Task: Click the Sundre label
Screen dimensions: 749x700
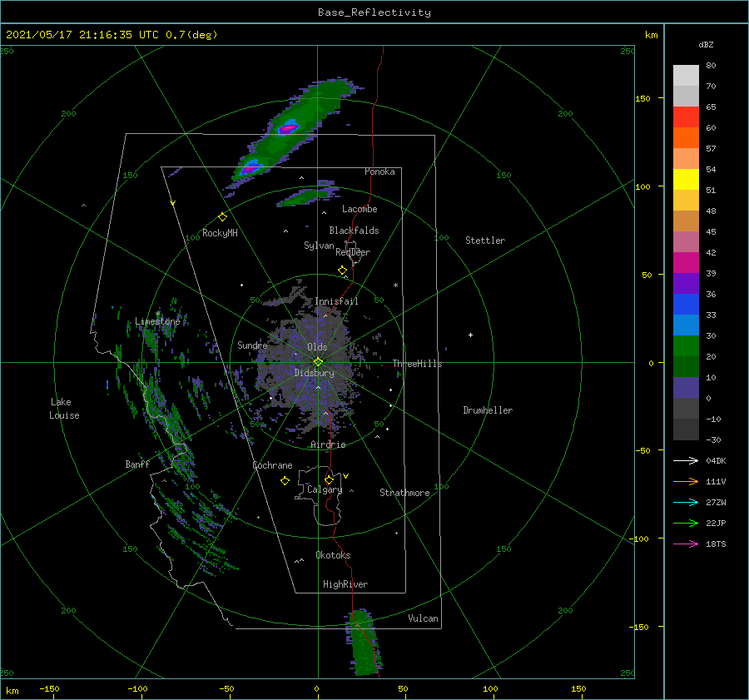Action: point(252,345)
